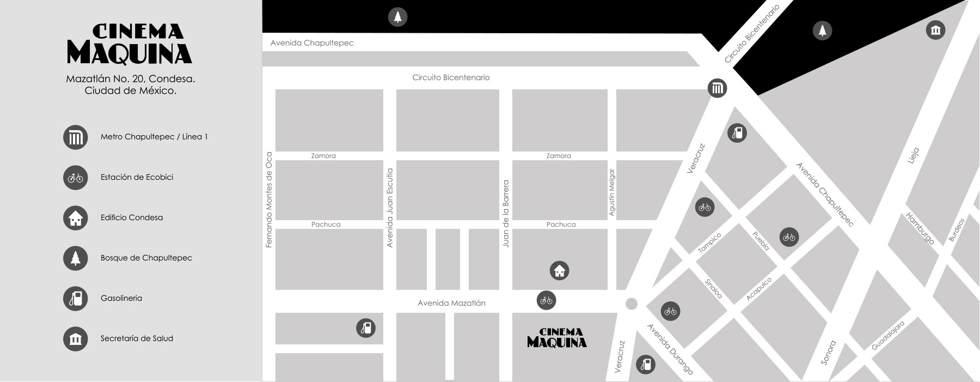Click the roundabout circle at Veracruz and Durango

pyautogui.click(x=631, y=304)
